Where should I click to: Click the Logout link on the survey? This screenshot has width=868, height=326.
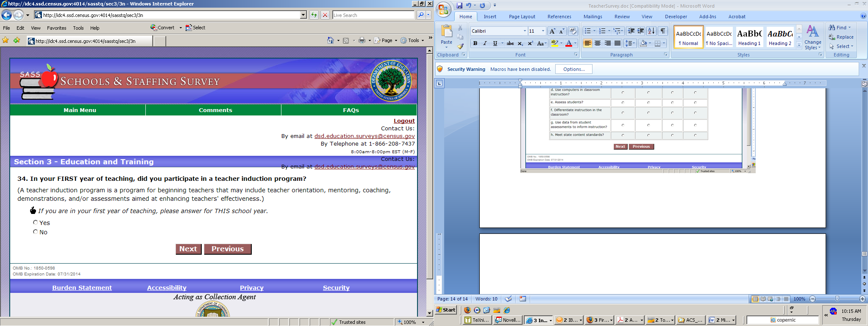[404, 121]
